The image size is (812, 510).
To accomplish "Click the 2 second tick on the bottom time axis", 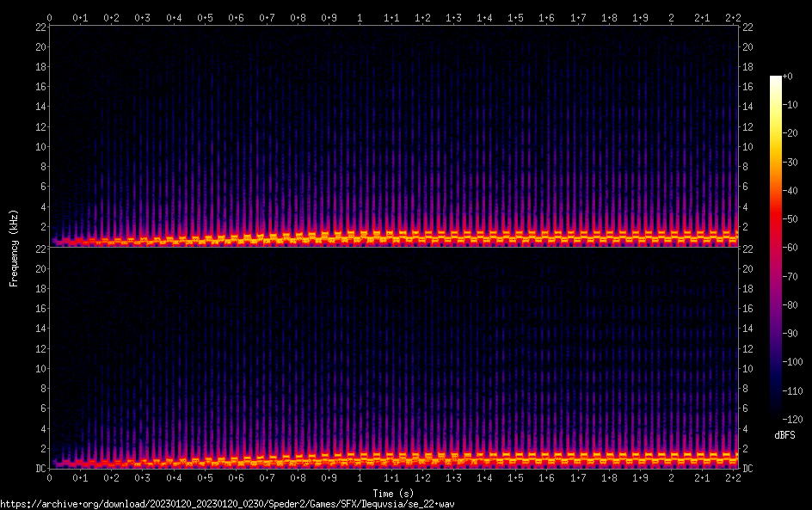I will coord(671,478).
